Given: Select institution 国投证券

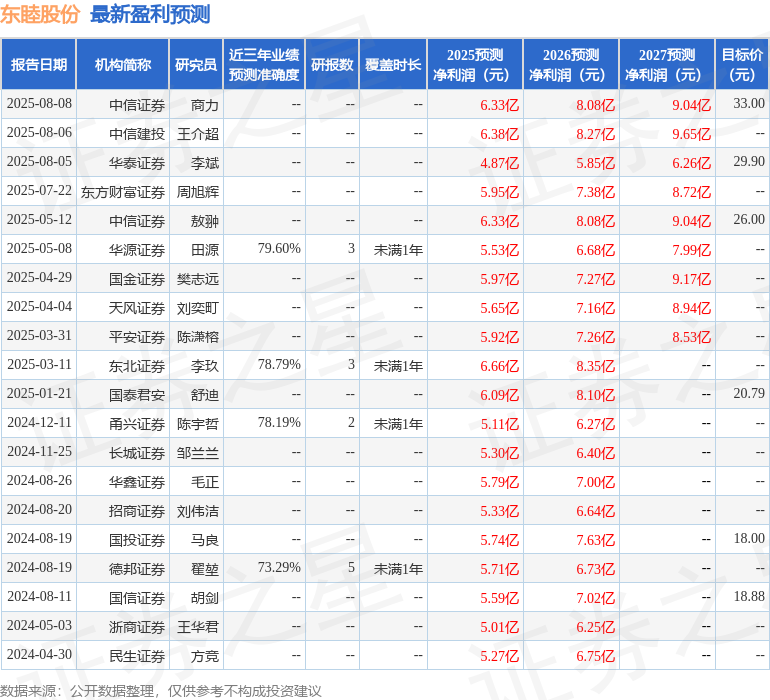Looking at the screenshot, I should pyautogui.click(x=137, y=540).
